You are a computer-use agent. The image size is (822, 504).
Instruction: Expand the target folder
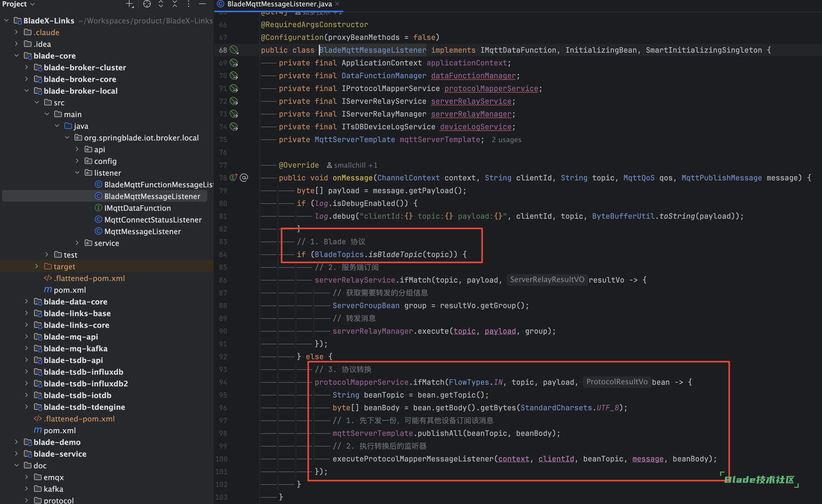37,266
